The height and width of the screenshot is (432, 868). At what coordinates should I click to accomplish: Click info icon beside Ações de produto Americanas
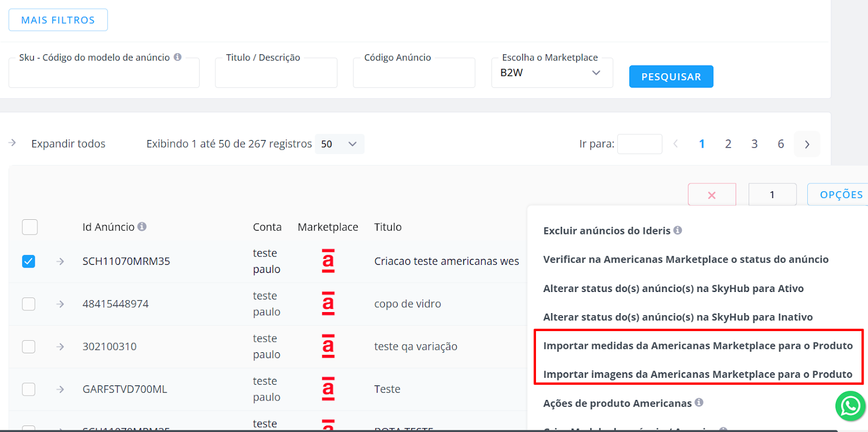coord(699,402)
